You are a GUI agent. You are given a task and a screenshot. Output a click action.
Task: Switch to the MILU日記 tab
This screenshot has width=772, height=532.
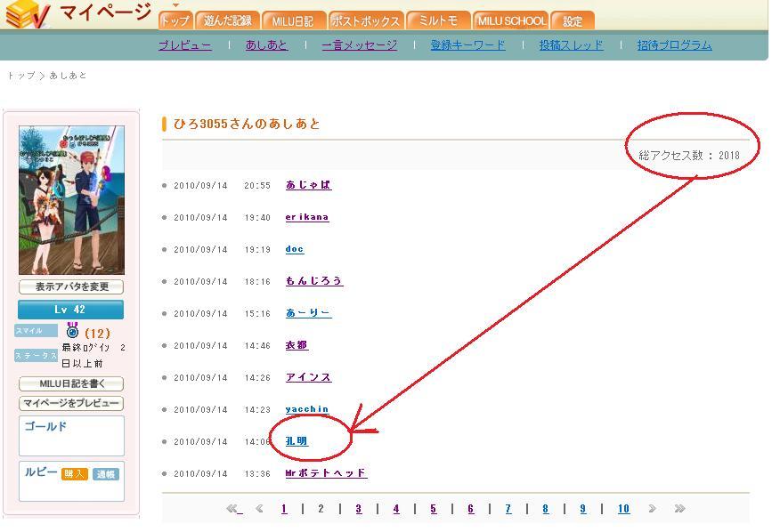[293, 20]
